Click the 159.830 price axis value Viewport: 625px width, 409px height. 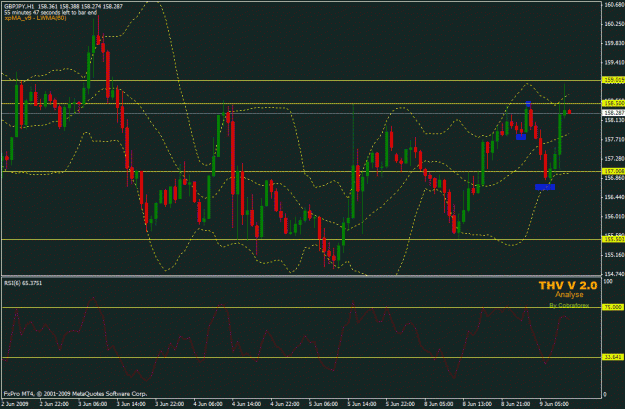point(614,43)
